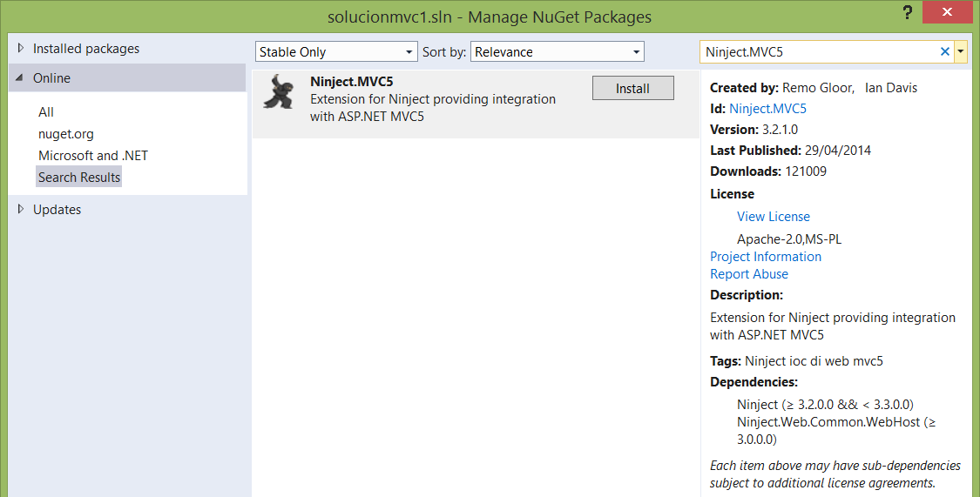Click the Tags line Ninject ioc di web mvc5
This screenshot has width=980, height=497.
click(x=796, y=361)
